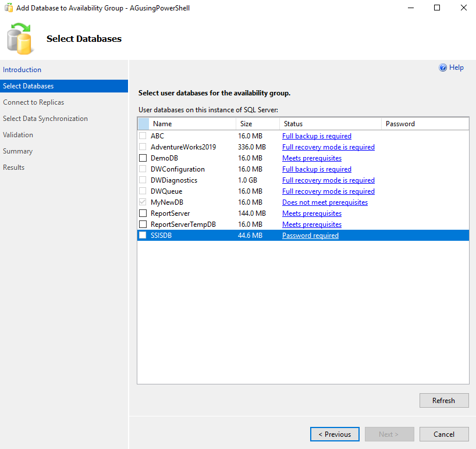
Task: Click the wizard icon in the title bar
Action: pyautogui.click(x=8, y=8)
